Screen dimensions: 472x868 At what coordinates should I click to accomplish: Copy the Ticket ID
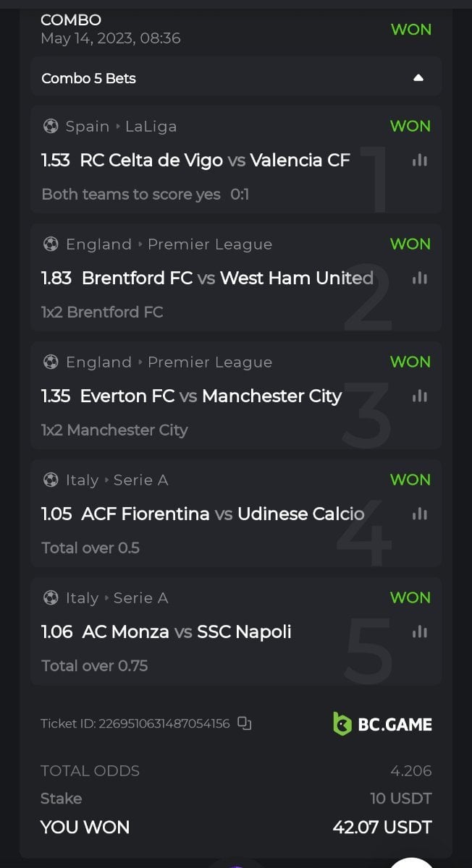(245, 723)
